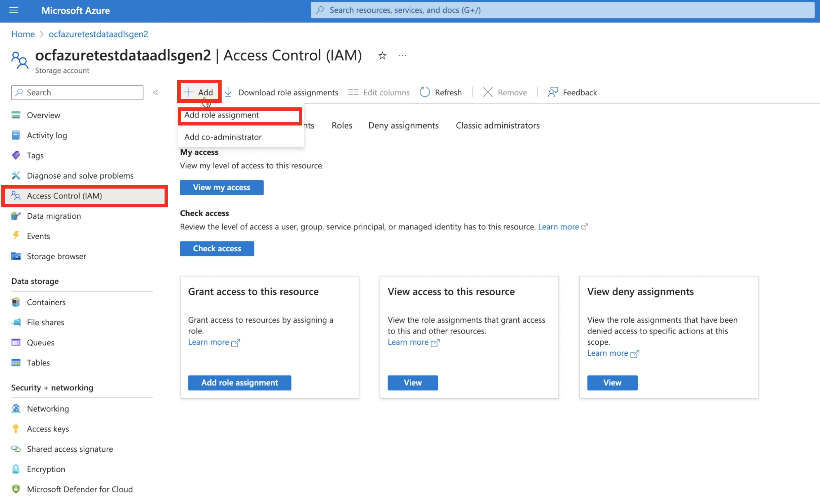820x504 pixels.
Task: Open the more options ellipsis next to title
Action: (402, 55)
